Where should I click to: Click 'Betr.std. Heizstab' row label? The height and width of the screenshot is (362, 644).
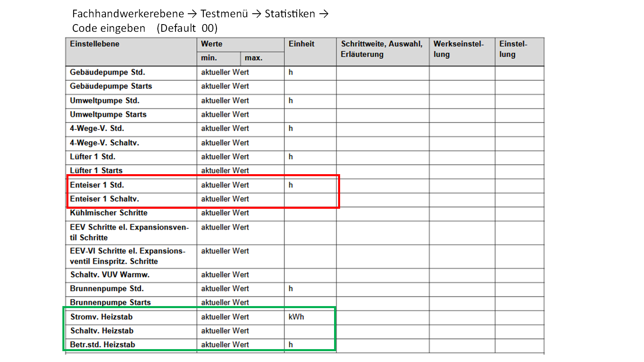(103, 345)
